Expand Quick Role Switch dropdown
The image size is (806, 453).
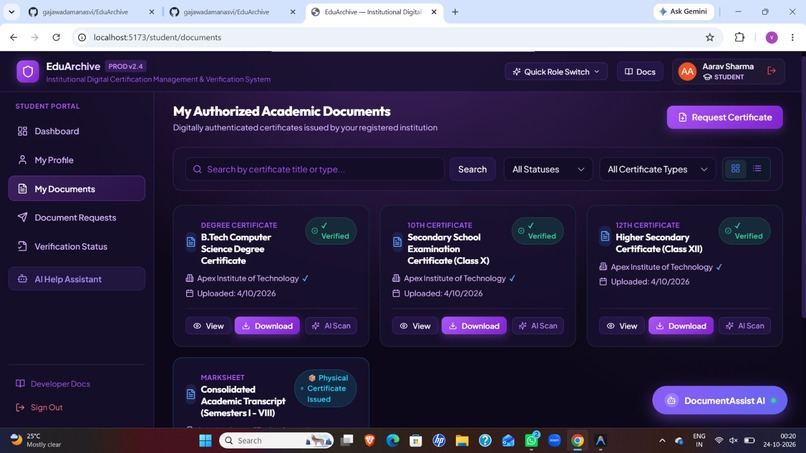pos(556,71)
